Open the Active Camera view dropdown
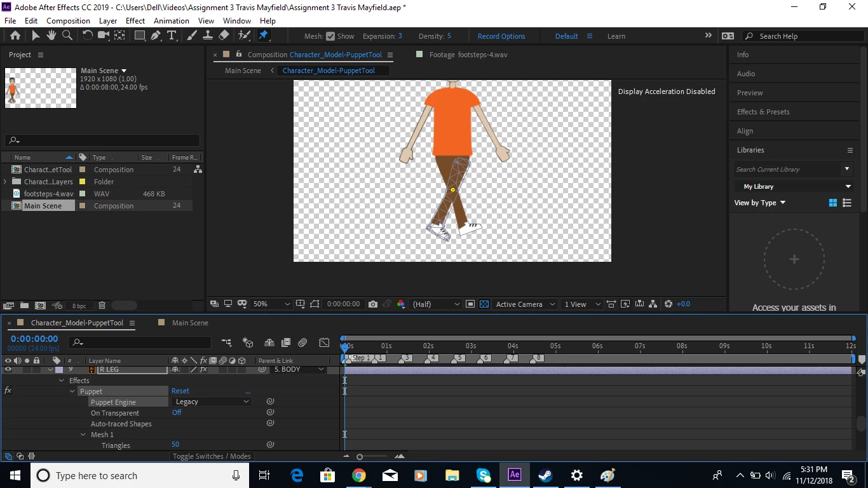Viewport: 868px width, 488px height. point(526,304)
